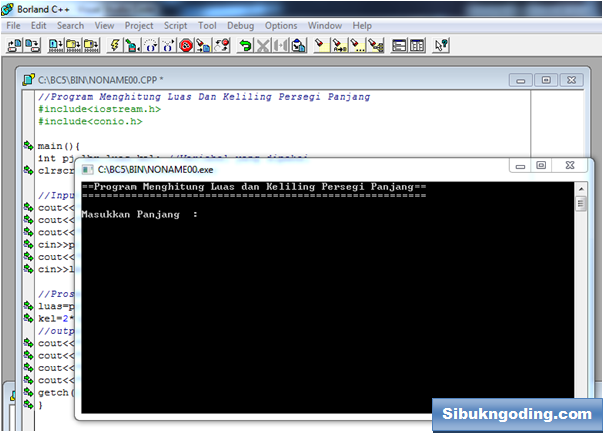Click the main(){ code line
The image size is (603, 434).
[59, 146]
